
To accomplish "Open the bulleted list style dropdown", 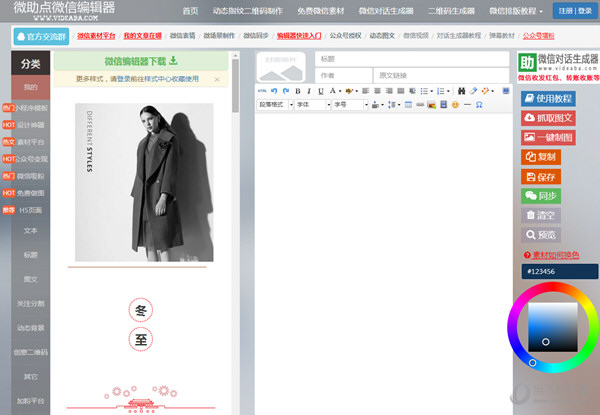I will [432, 91].
